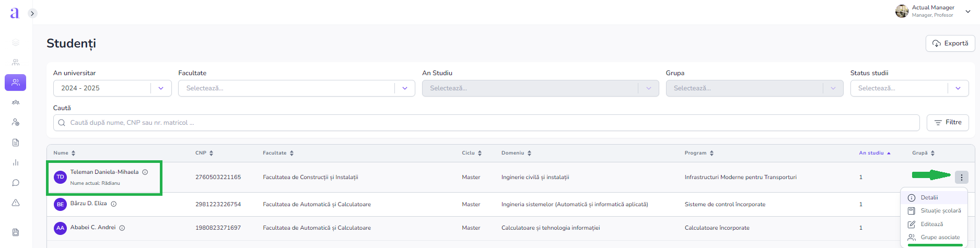Image resolution: width=980 pixels, height=248 pixels.
Task: Click the Exportă button
Action: pyautogui.click(x=950, y=43)
